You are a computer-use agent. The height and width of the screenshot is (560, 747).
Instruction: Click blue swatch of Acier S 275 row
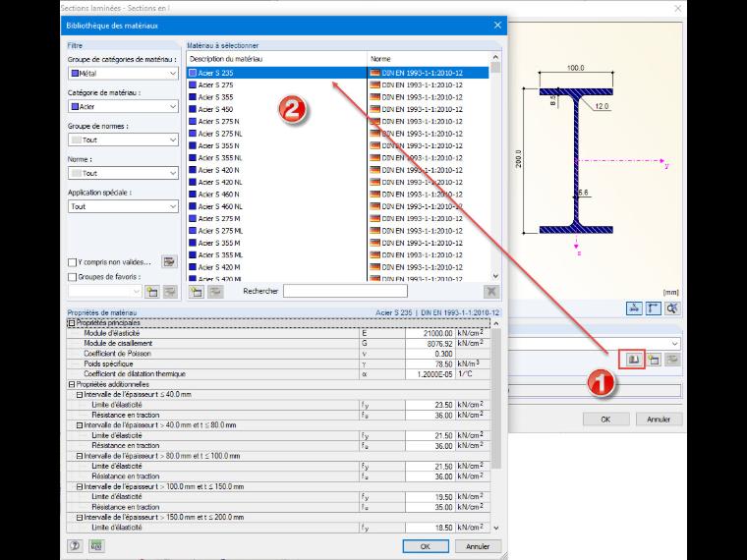pyautogui.click(x=193, y=84)
